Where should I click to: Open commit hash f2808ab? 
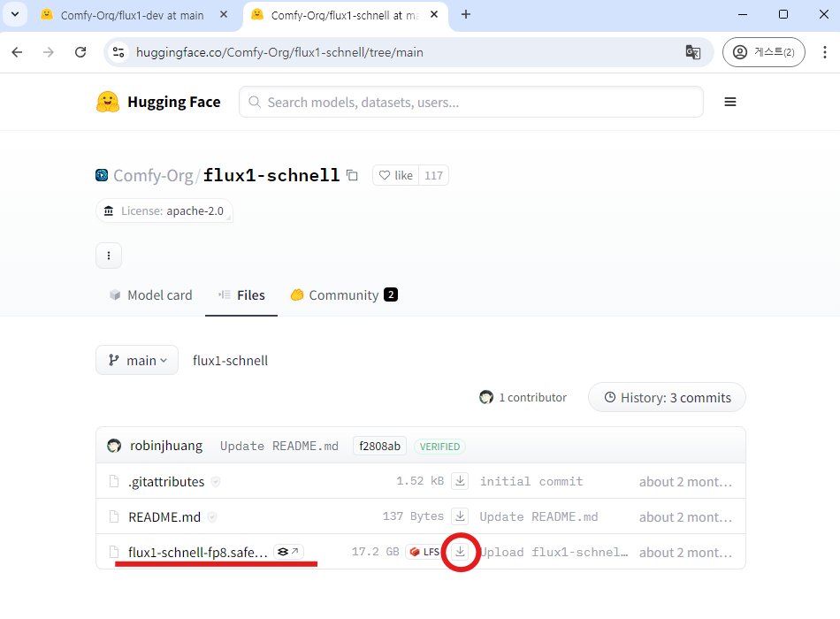pyautogui.click(x=380, y=446)
